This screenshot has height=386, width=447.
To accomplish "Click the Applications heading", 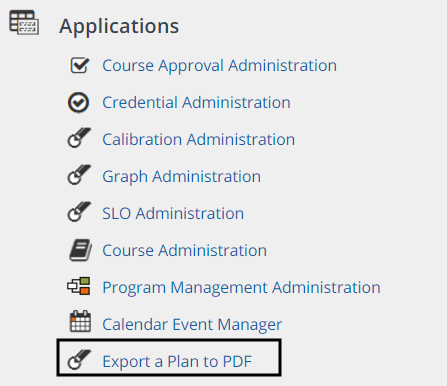I will [x=119, y=26].
